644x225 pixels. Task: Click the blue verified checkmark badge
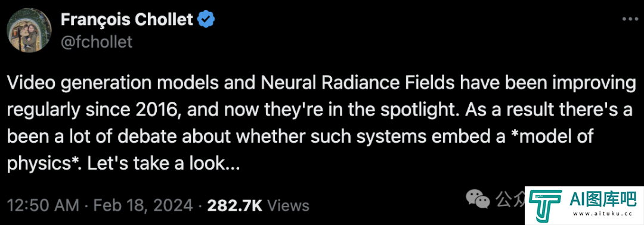(206, 19)
